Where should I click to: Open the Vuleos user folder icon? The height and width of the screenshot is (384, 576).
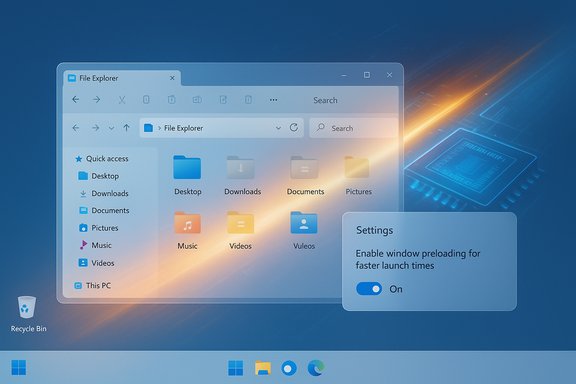tap(304, 222)
